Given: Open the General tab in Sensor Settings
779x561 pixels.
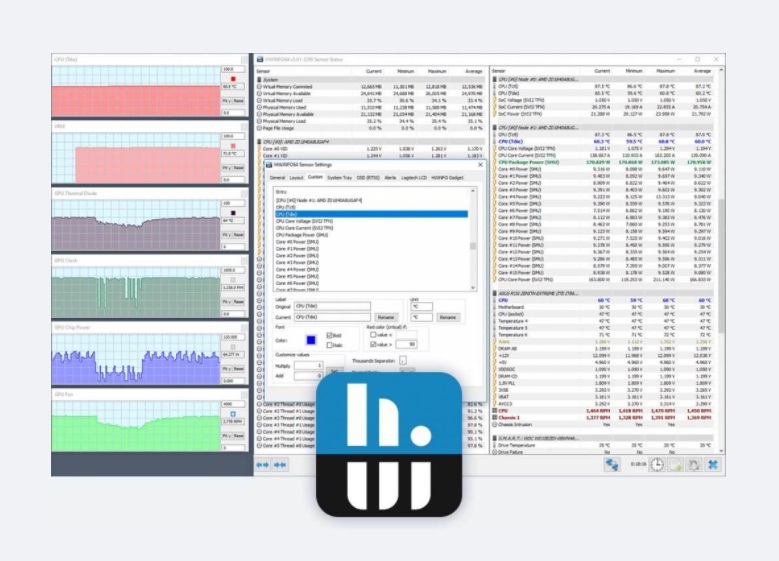Looking at the screenshot, I should pyautogui.click(x=277, y=177).
